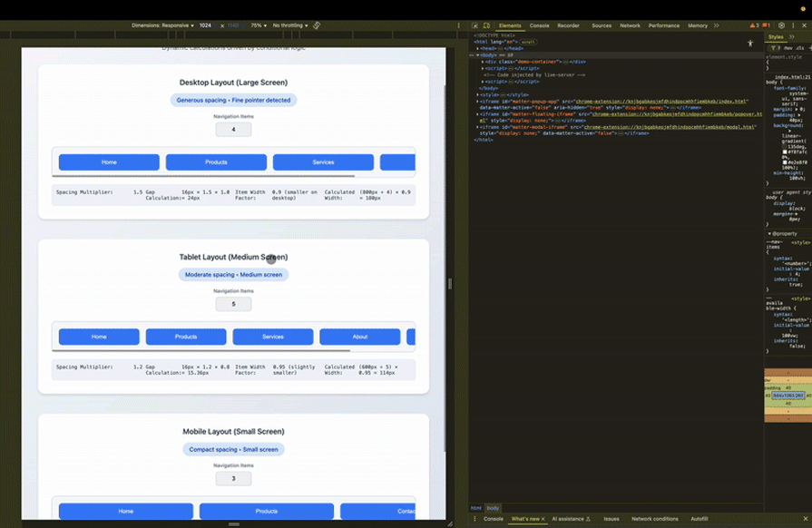Click the rotate screen icon in device toolbar
Image resolution: width=812 pixels, height=528 pixels.
[x=317, y=25]
